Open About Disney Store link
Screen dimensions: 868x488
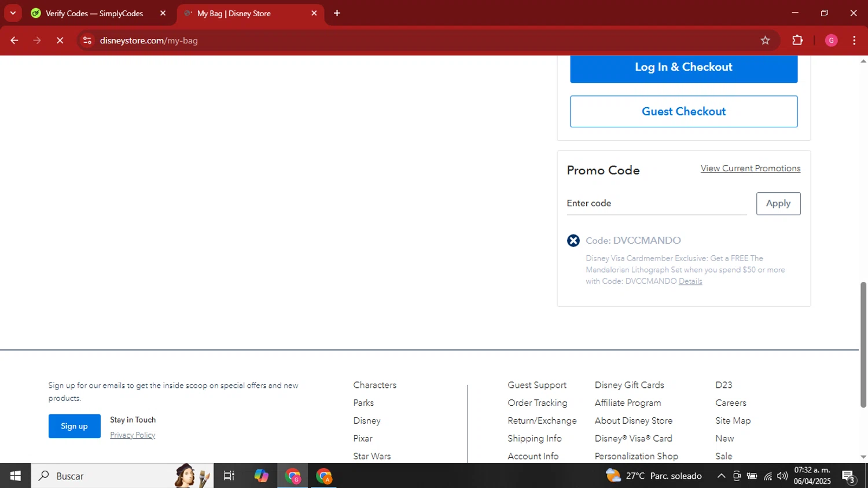tap(634, 421)
